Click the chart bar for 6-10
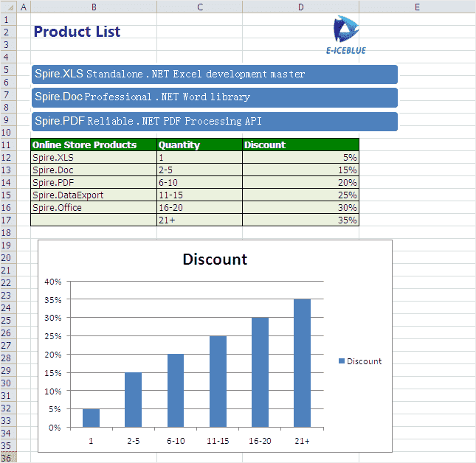The width and height of the screenshot is (476, 463). click(176, 391)
